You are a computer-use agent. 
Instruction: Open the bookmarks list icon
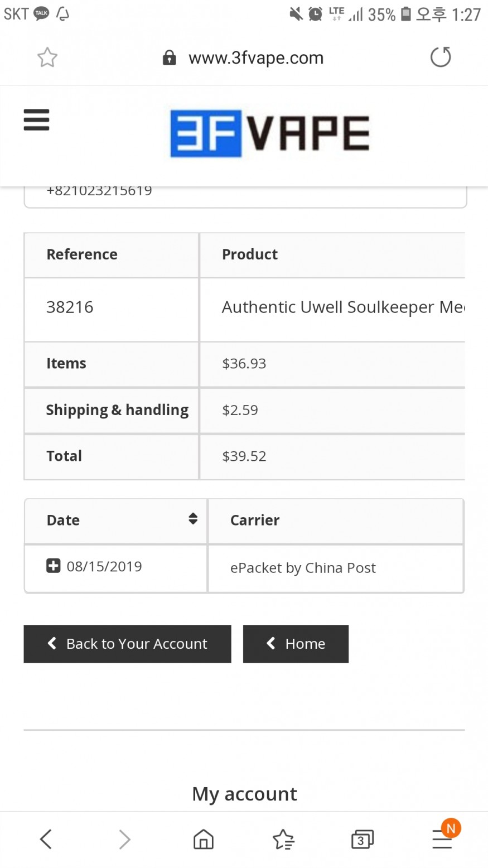point(283,839)
